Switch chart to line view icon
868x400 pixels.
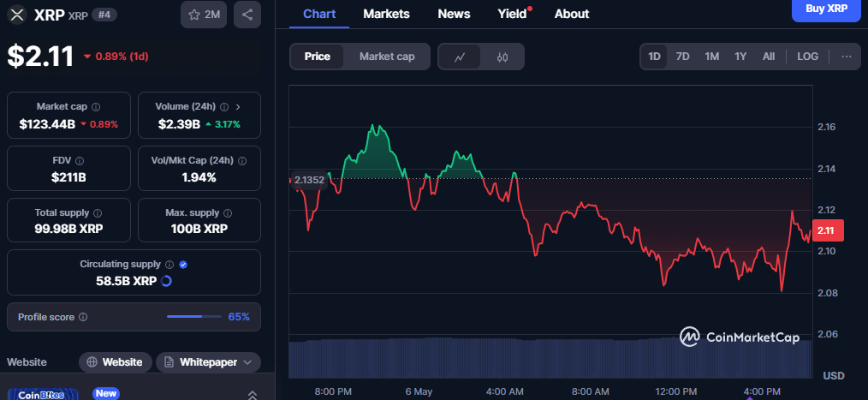[x=460, y=57]
